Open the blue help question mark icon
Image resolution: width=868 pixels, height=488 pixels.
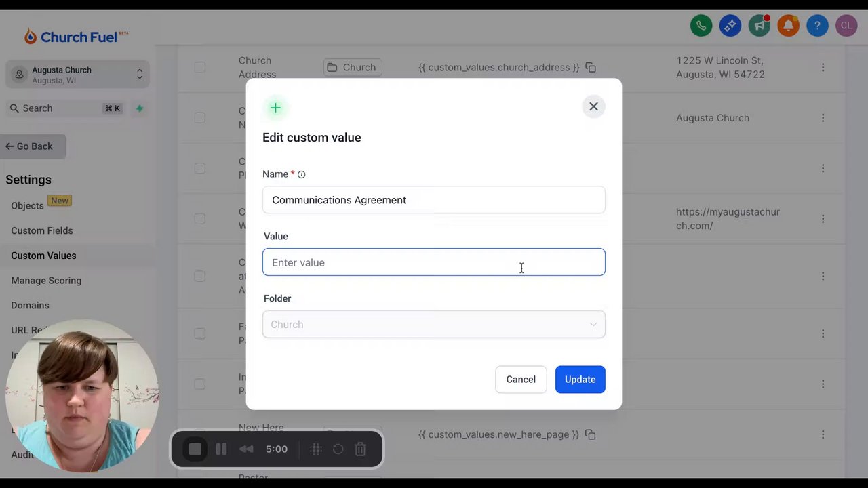[x=817, y=26]
